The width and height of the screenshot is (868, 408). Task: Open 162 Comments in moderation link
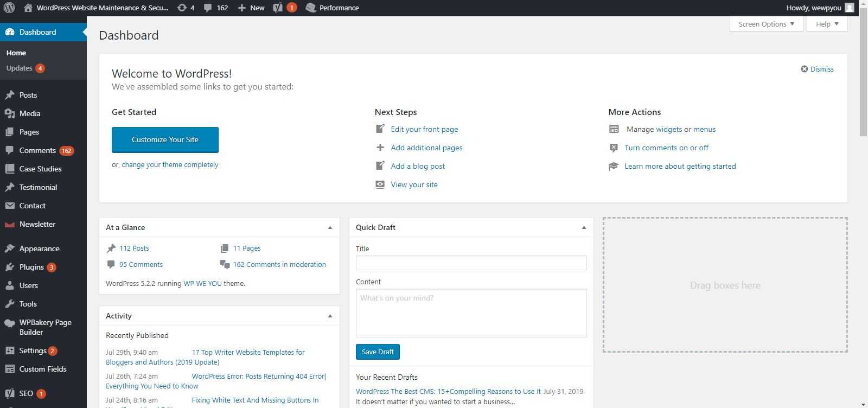pos(279,264)
